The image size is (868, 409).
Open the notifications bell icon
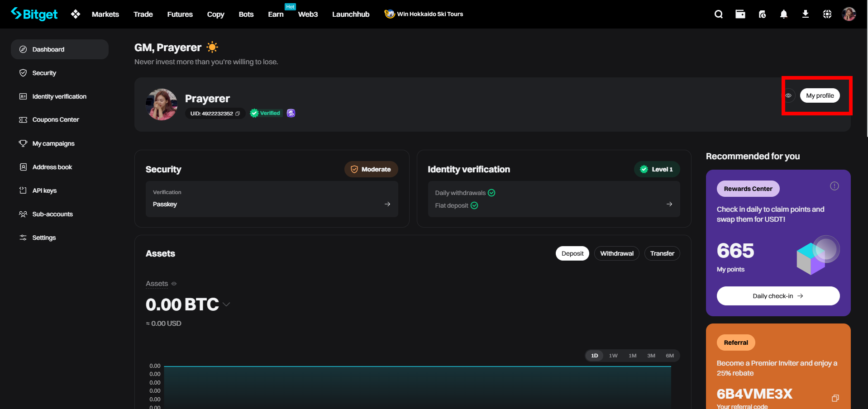(784, 14)
